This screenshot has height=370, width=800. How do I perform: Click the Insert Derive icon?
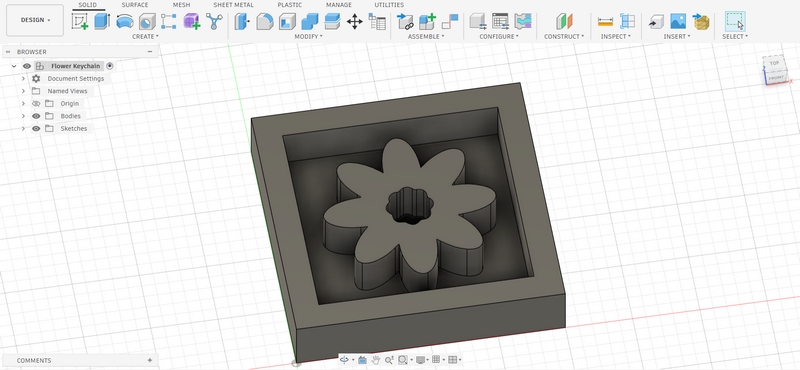[656, 21]
